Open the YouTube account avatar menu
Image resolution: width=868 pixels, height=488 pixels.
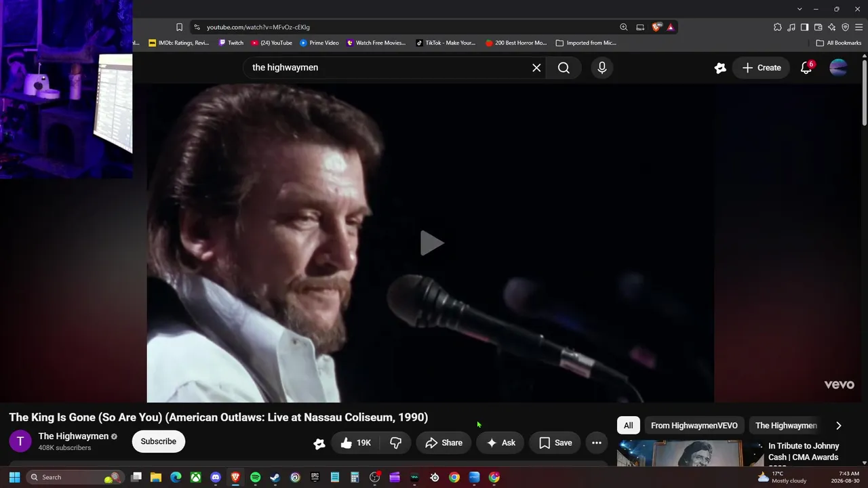pos(839,68)
